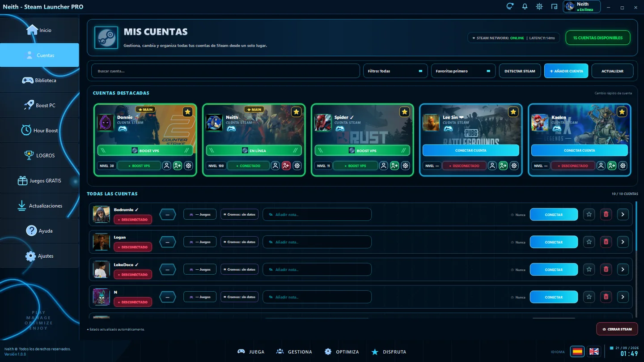Expand the Filtro: Todas dropdown
Screen dimensions: 644x362
395,71
